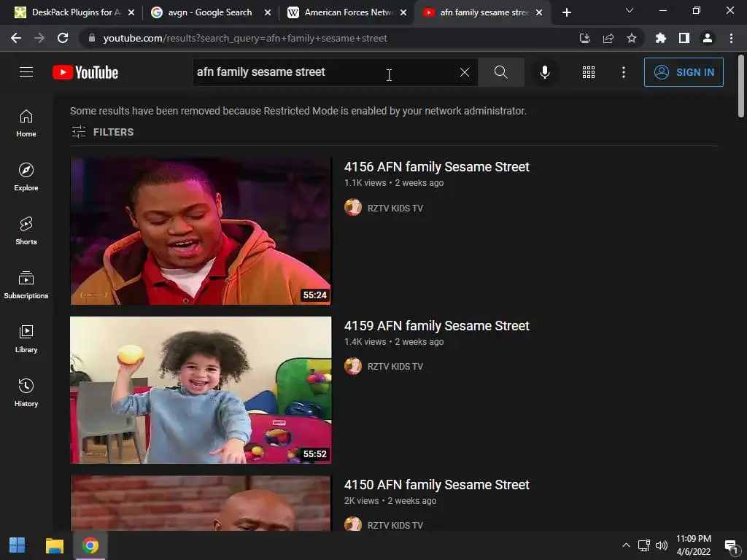Image resolution: width=747 pixels, height=560 pixels.
Task: Open the notification center icon
Action: click(731, 545)
